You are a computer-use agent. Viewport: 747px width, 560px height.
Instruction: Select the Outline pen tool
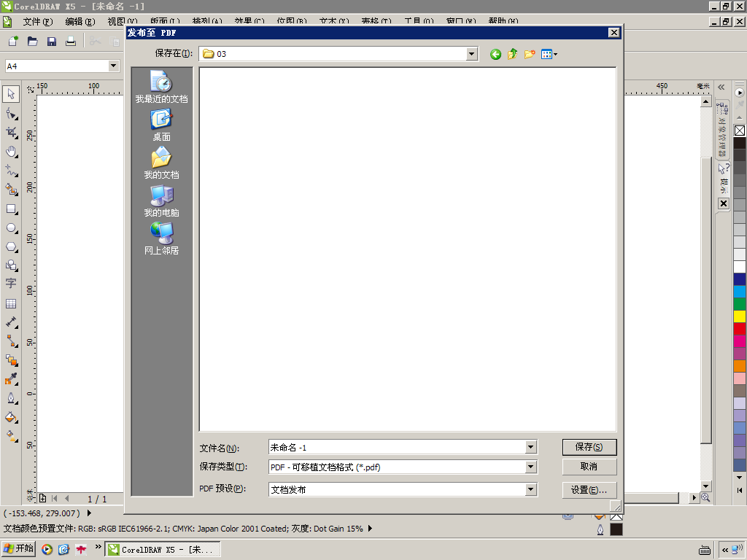click(x=12, y=398)
